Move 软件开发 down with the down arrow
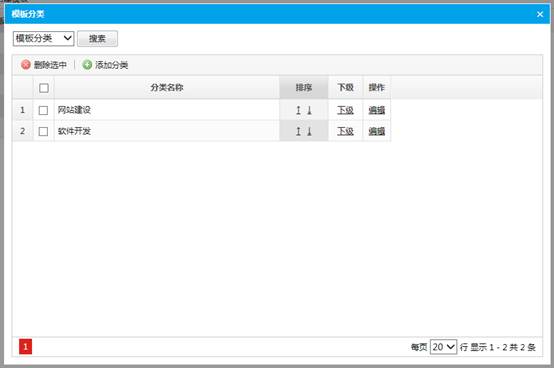Screen dimensions: 554x368 click(x=309, y=131)
